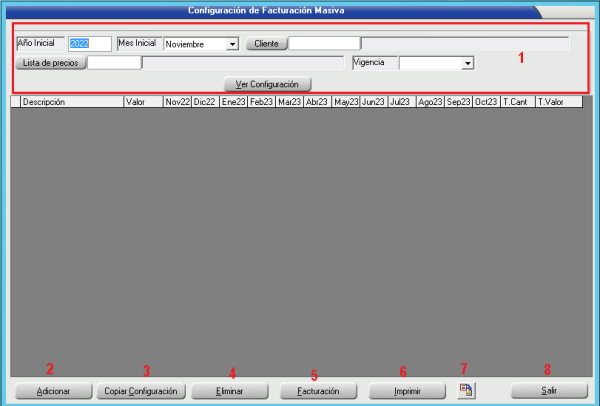This screenshot has width=600, height=406.
Task: Click the Lista de precios button
Action: (x=51, y=63)
